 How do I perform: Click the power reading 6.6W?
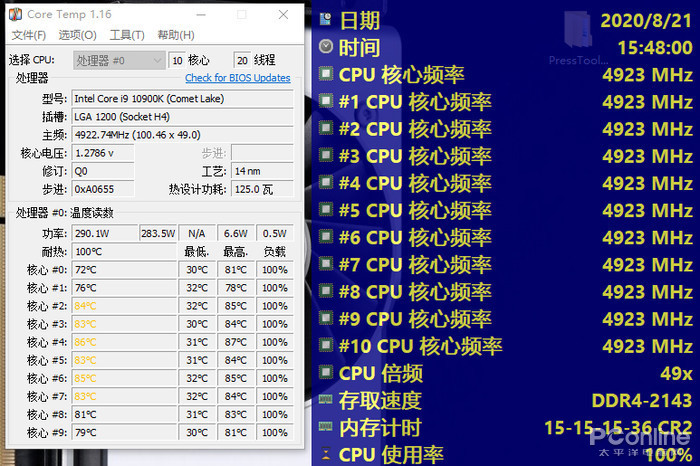tap(236, 233)
